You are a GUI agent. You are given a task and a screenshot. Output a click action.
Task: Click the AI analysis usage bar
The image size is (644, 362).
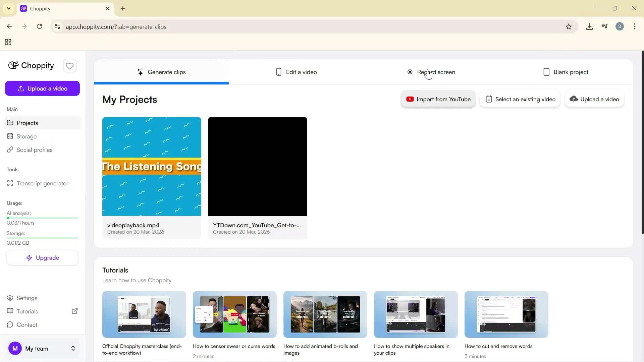point(42,218)
